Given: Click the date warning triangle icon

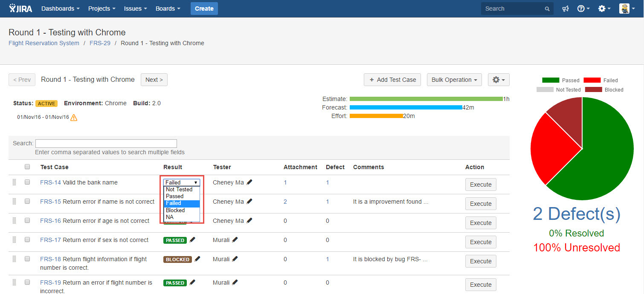Looking at the screenshot, I should 74,117.
